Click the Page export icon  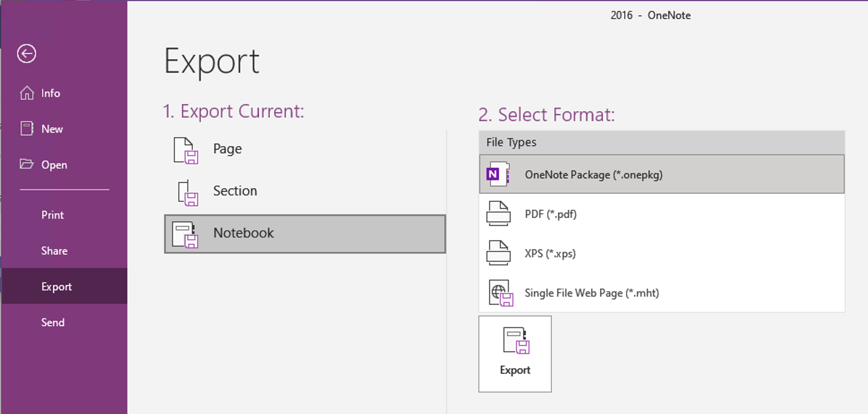point(185,151)
